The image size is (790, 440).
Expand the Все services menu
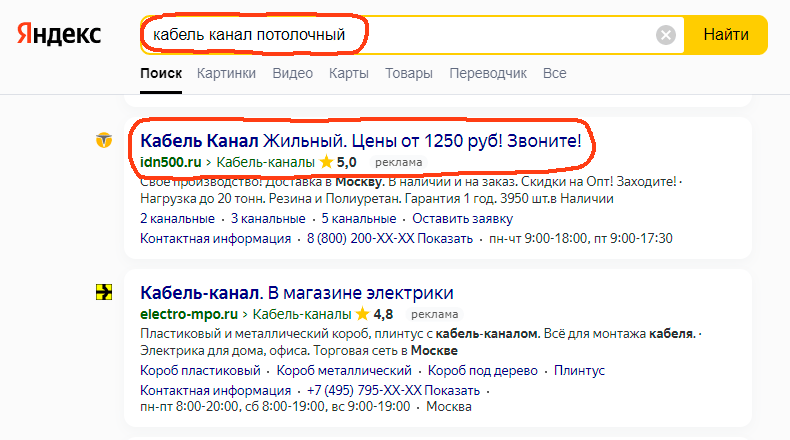coord(554,73)
